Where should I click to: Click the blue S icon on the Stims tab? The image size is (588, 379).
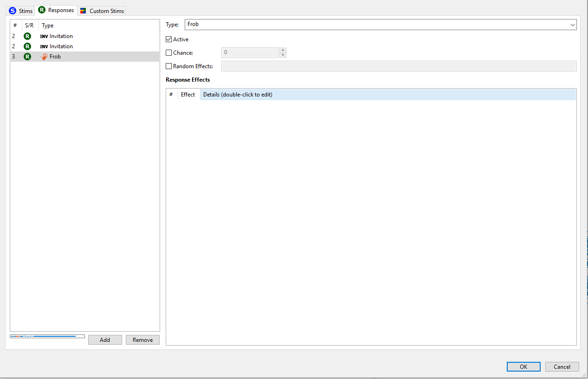(13, 11)
